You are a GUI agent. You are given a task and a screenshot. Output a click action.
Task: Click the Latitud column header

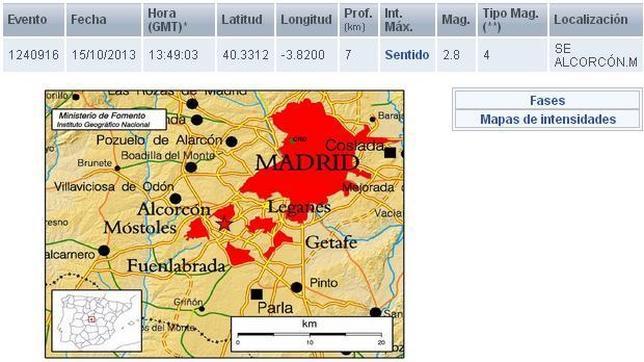point(246,19)
